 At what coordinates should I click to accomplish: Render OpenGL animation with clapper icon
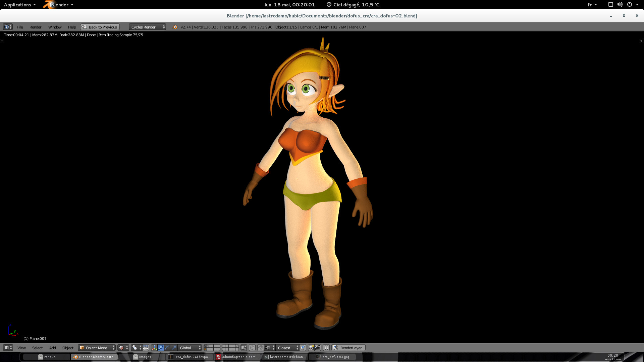click(x=318, y=348)
